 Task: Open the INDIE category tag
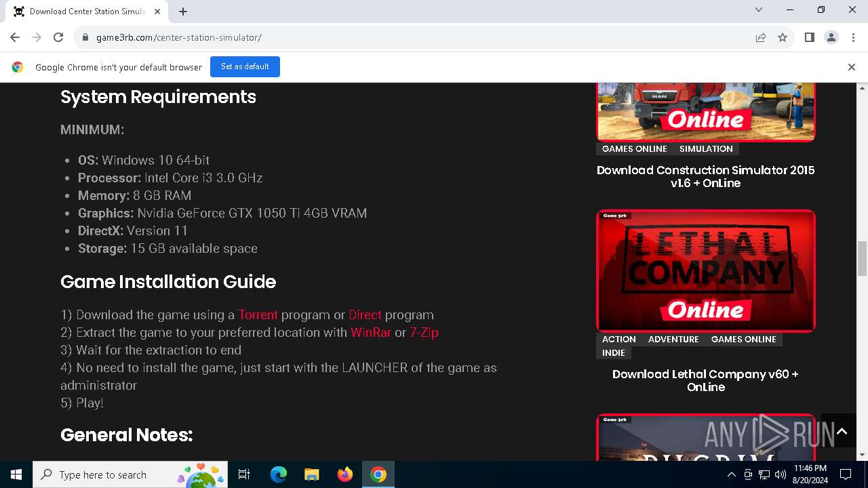[x=614, y=352]
